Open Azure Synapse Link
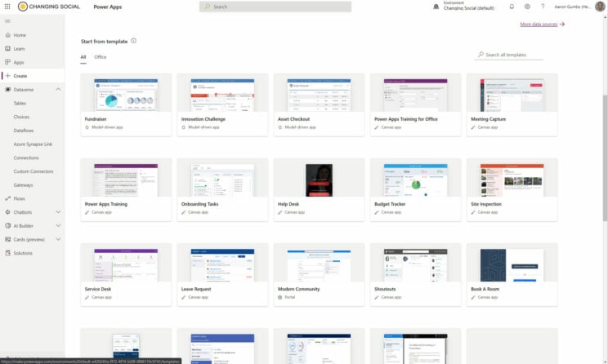Screen dimensions: 608x364 [x=33, y=144]
